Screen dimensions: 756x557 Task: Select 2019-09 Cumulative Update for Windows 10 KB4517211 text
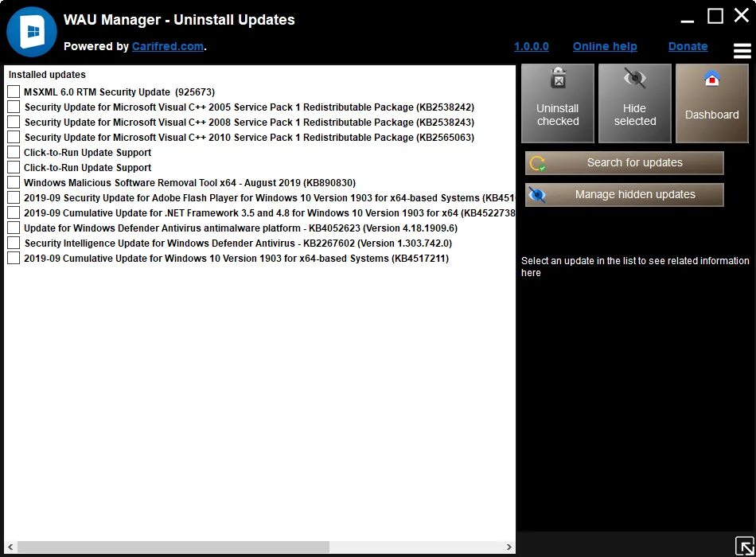coord(236,259)
